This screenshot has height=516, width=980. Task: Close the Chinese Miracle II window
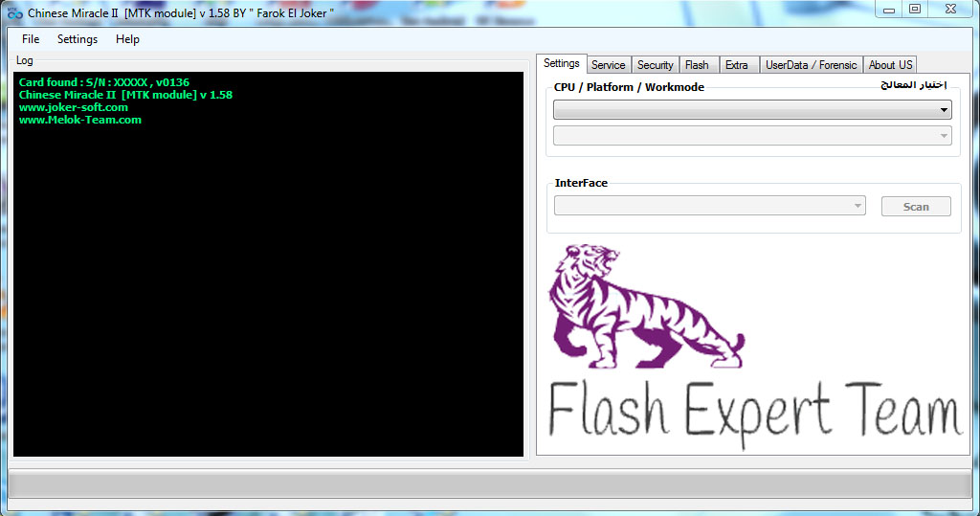pos(950,10)
